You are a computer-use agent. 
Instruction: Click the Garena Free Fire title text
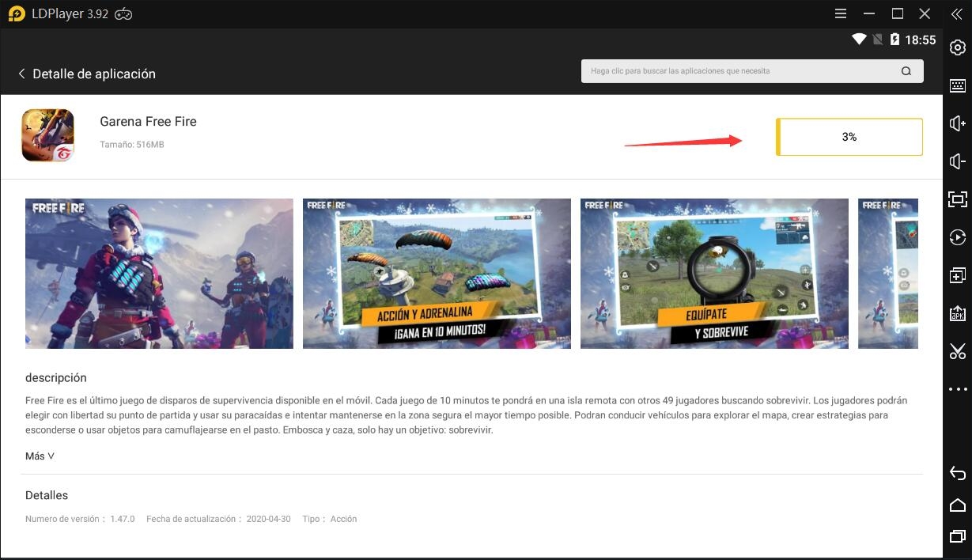pos(148,121)
